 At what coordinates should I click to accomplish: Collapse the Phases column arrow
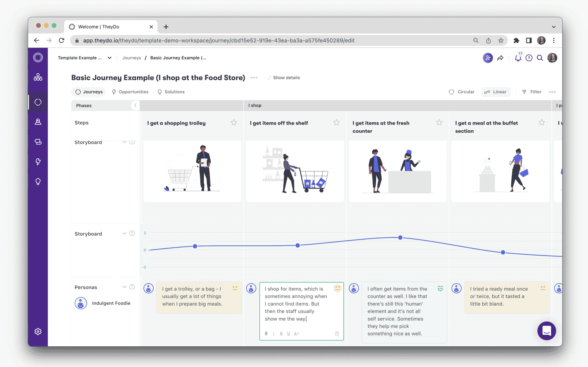point(135,105)
